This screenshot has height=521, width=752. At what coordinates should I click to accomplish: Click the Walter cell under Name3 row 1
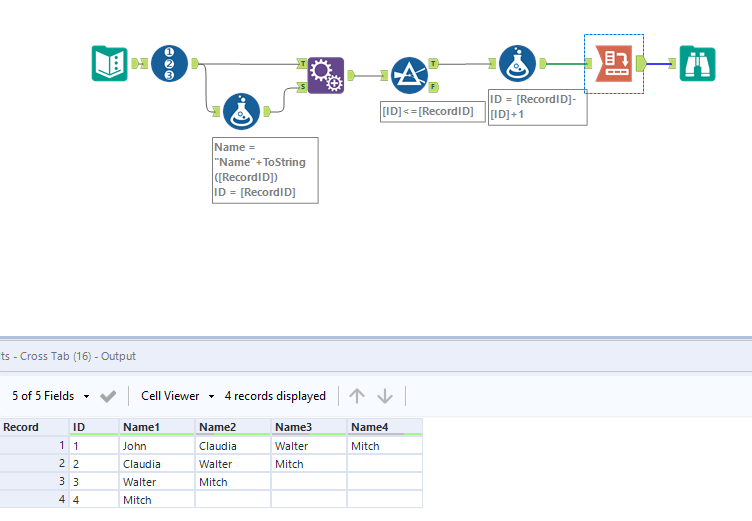(309, 446)
